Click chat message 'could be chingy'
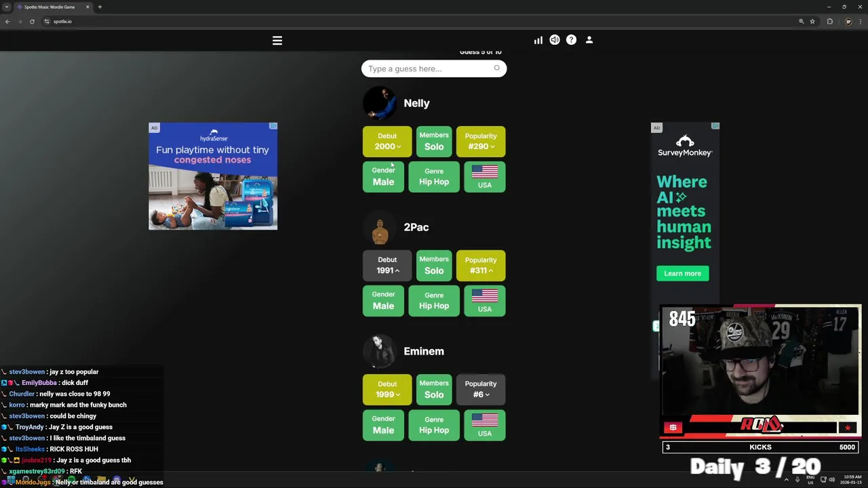Screen dimensions: 868x488 click(x=73, y=416)
